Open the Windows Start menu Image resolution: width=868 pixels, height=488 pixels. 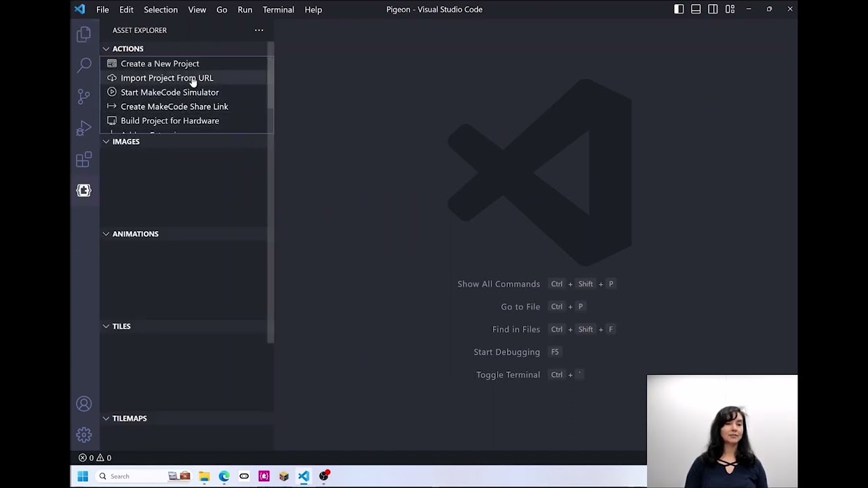pos(83,476)
